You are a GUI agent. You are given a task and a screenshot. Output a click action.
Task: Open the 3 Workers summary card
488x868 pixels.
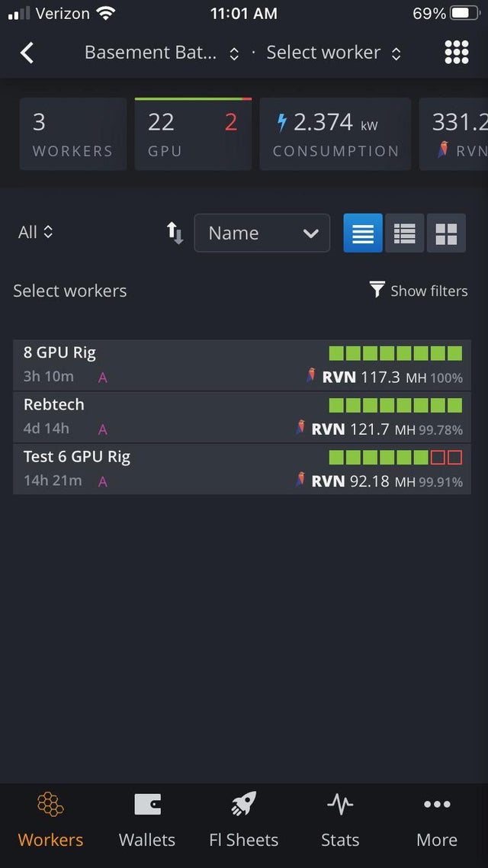(x=73, y=134)
